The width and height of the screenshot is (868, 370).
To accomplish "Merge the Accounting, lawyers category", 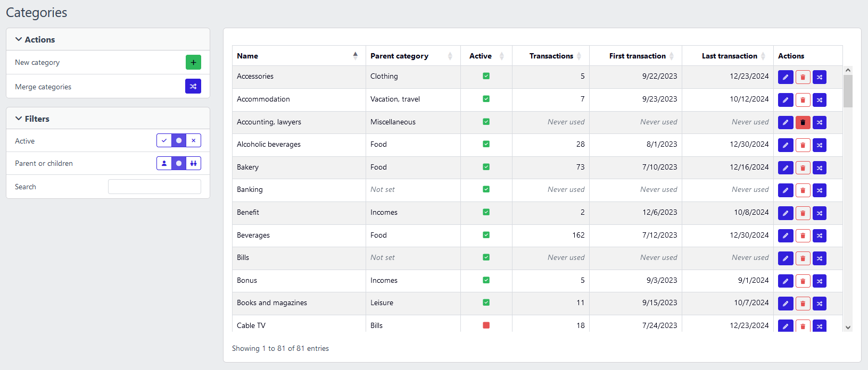I will [820, 123].
